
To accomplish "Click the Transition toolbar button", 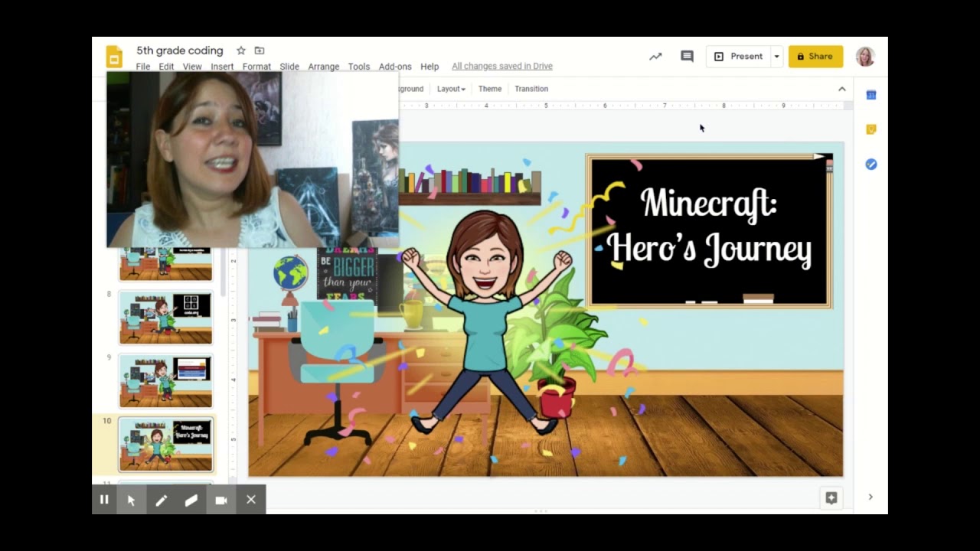I will (531, 89).
